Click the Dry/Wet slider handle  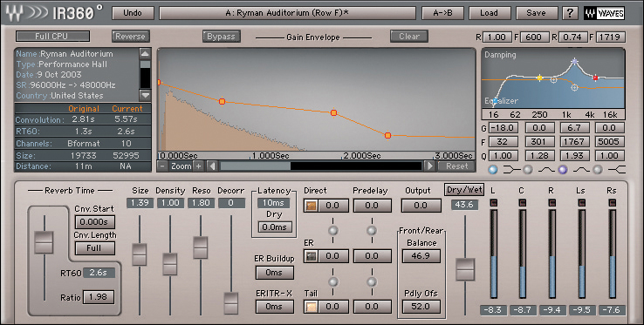465,269
